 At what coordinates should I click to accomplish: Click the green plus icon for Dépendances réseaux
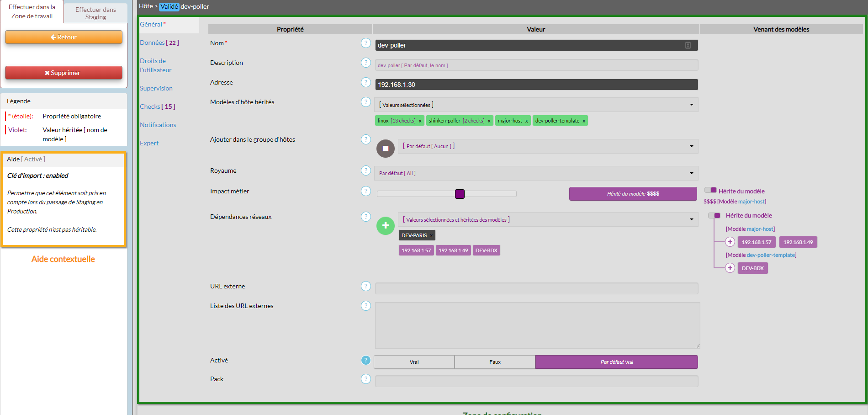point(385,225)
